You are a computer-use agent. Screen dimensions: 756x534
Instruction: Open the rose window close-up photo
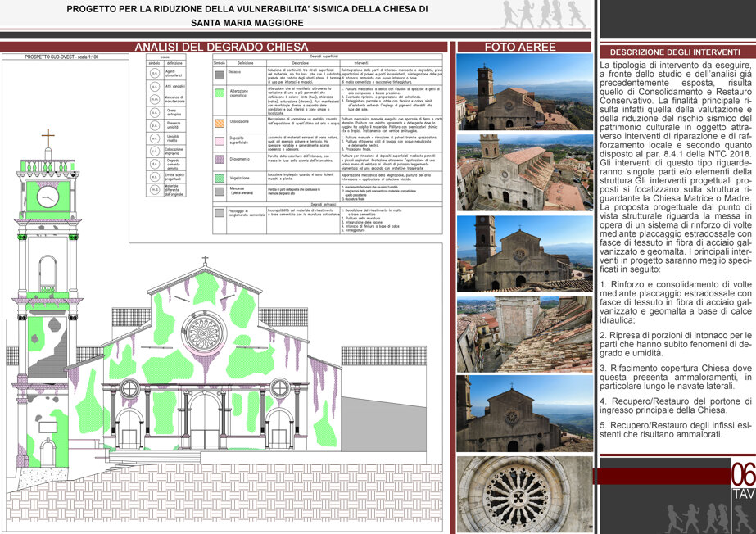[x=524, y=495]
